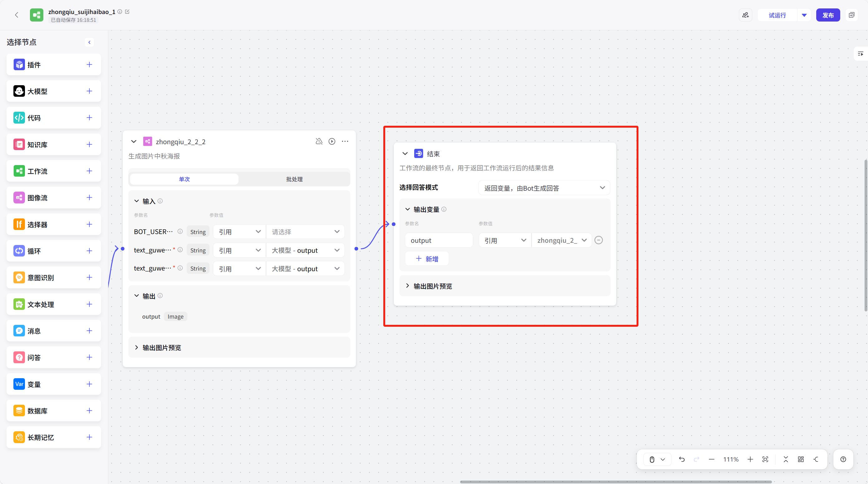The image size is (868, 484).
Task: Click the horizontal canvas scrollbar
Action: pos(616,482)
